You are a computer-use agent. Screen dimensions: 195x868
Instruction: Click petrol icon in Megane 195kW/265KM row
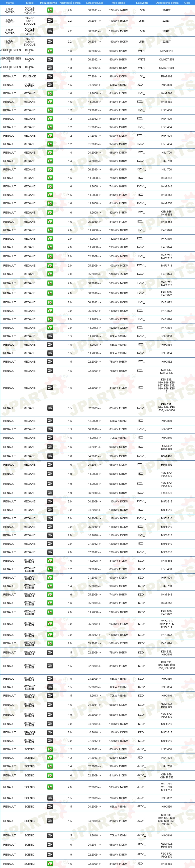coord(50,247)
